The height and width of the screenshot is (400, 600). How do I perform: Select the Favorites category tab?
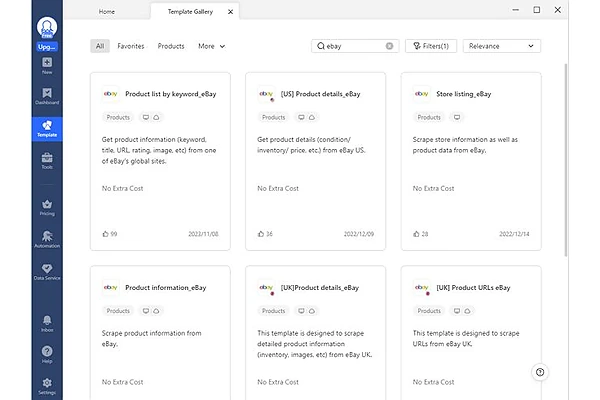tap(131, 46)
